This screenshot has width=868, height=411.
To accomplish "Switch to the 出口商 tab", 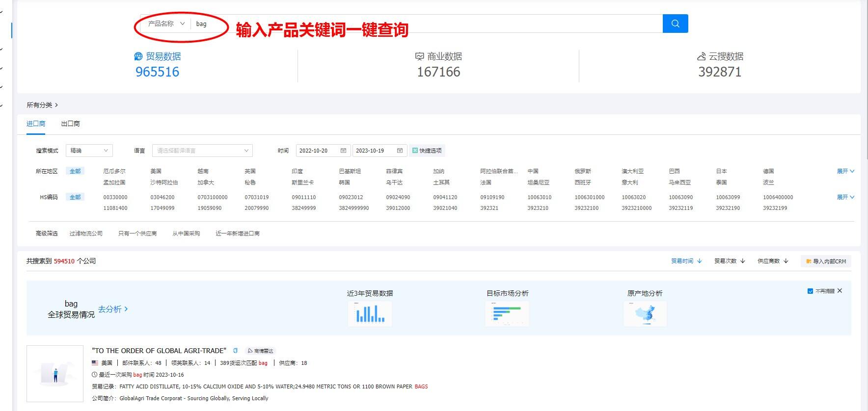I will [70, 124].
